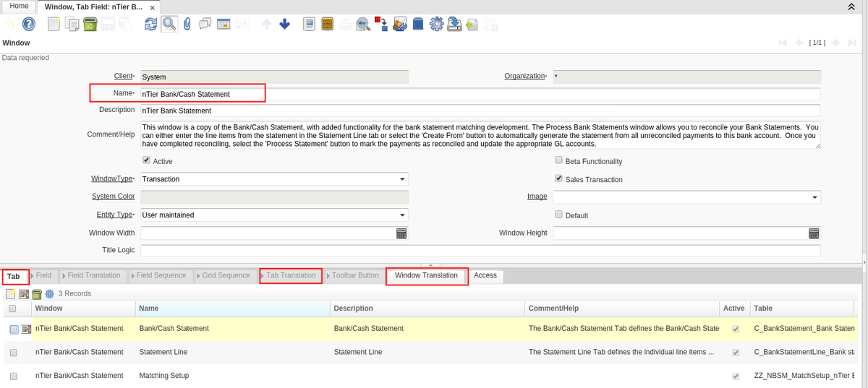
Task: Uncheck the Sales Transaction checkbox
Action: 558,178
